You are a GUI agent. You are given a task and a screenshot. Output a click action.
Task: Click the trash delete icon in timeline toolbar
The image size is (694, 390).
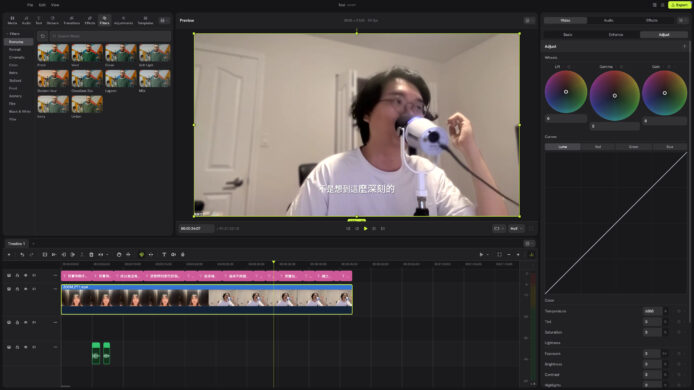pyautogui.click(x=91, y=255)
